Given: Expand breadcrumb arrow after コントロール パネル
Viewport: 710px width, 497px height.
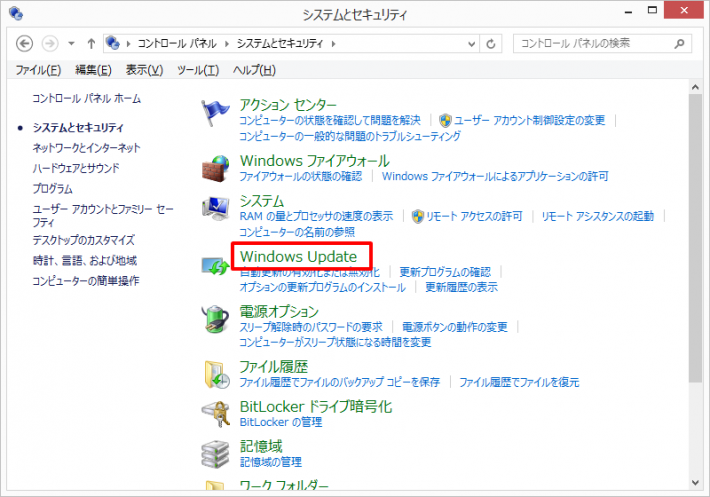Looking at the screenshot, I should click(226, 43).
